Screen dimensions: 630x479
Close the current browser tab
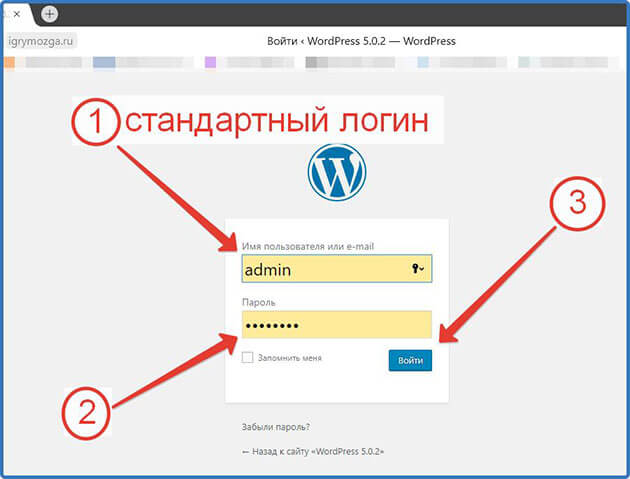tap(16, 14)
